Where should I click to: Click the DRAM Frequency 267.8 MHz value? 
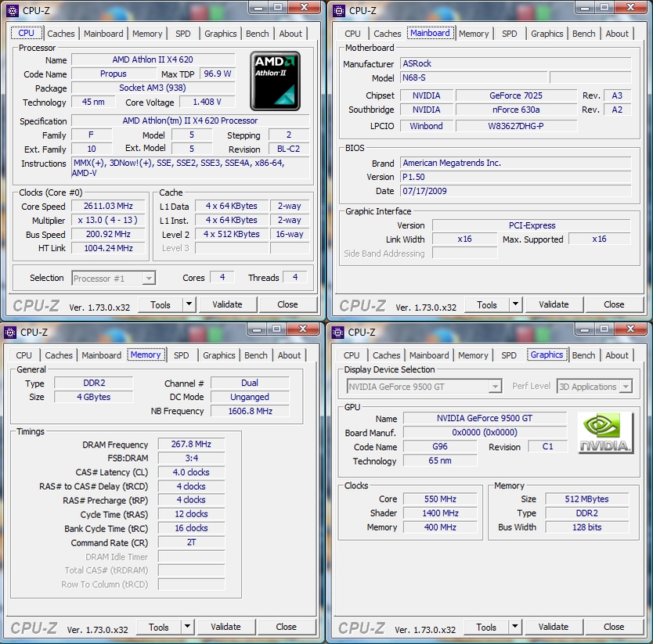191,444
